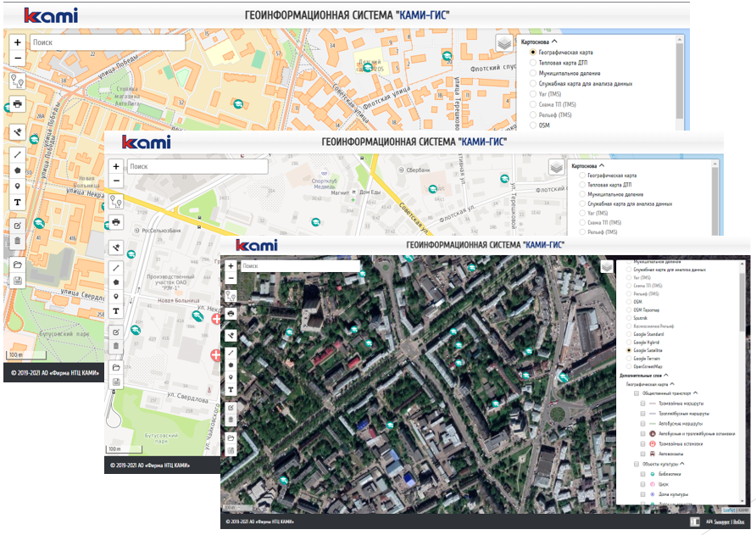Collapse the Объекты культуры group
Image resolution: width=756 pixels, height=535 pixels.
pos(683,464)
